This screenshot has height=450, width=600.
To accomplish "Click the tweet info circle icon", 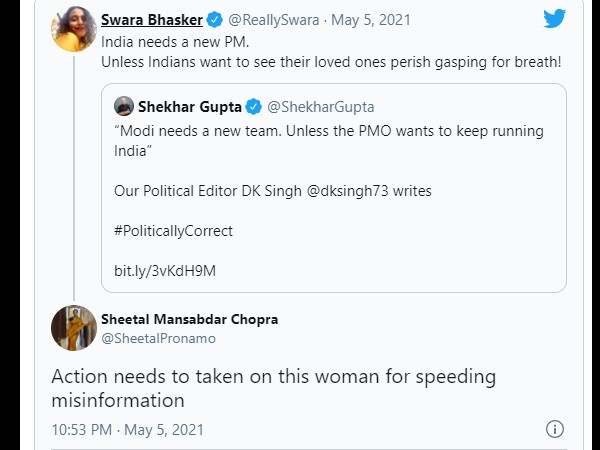I will point(555,428).
